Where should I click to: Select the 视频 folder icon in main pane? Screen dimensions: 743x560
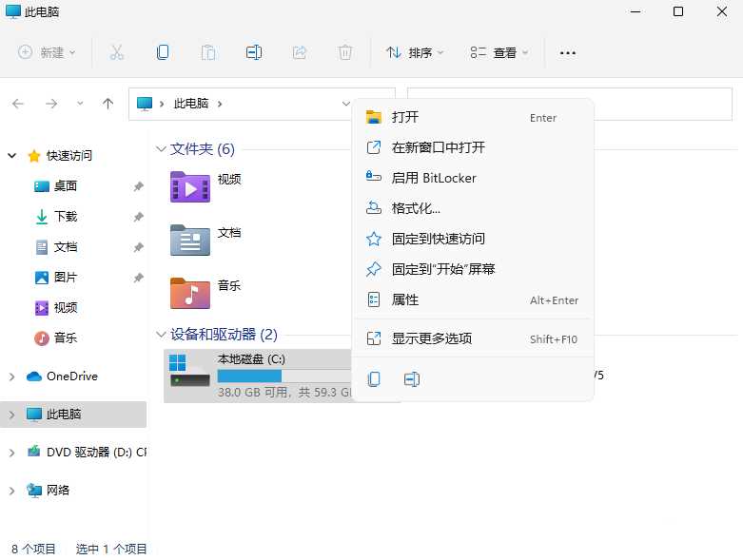click(190, 187)
